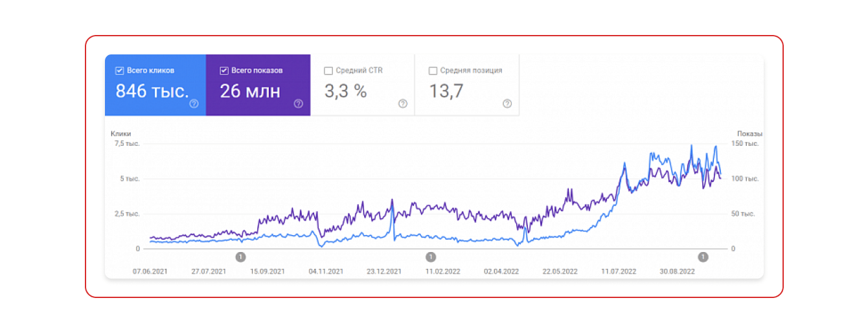Click the 11.07.2022 date label
This screenshot has width=868, height=333.
(x=619, y=271)
